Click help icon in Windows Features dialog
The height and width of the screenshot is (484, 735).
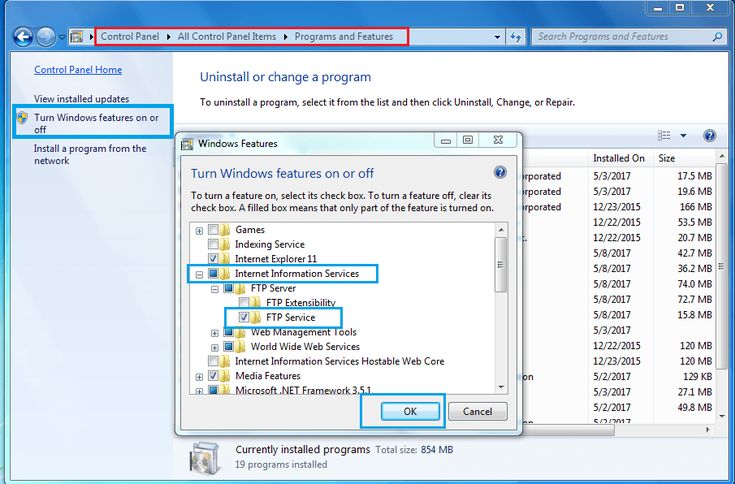pos(500,172)
